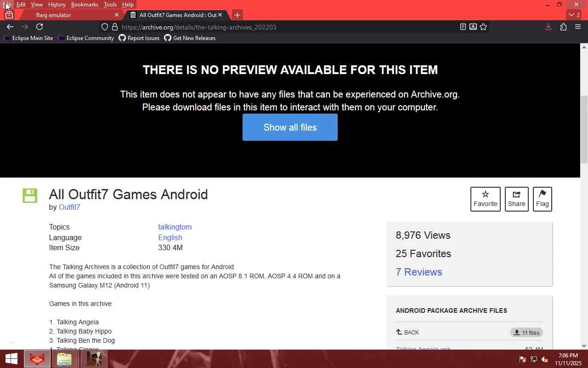Open the Eclipse Community bookmark
This screenshot has width=588, height=368.
pyautogui.click(x=85, y=38)
